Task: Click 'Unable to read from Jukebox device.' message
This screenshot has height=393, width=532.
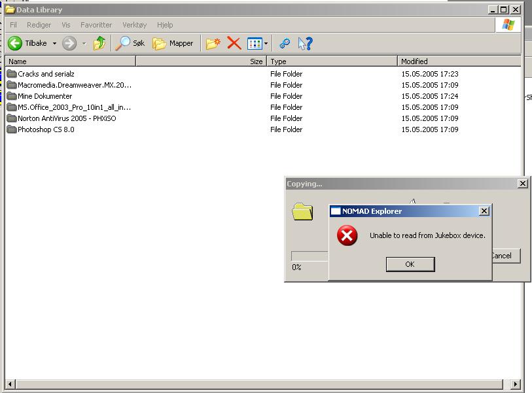Action: pyautogui.click(x=427, y=235)
